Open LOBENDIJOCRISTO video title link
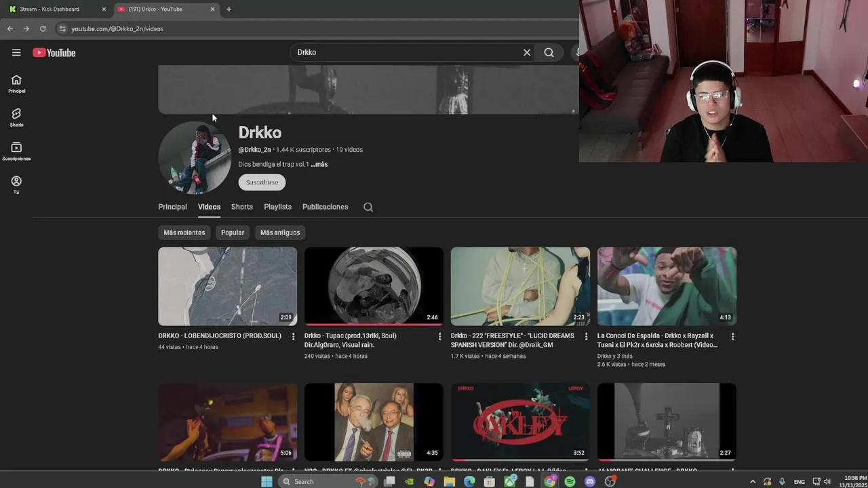868x488 pixels. point(220,335)
